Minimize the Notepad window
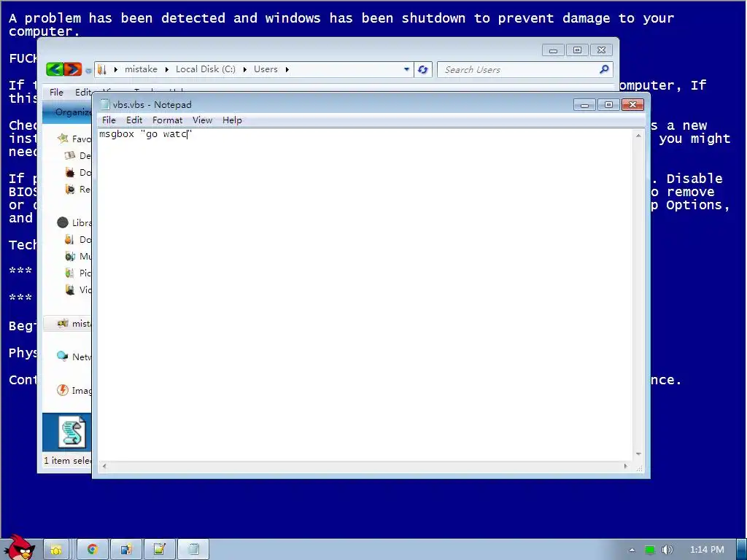The image size is (747, 560). coord(584,105)
